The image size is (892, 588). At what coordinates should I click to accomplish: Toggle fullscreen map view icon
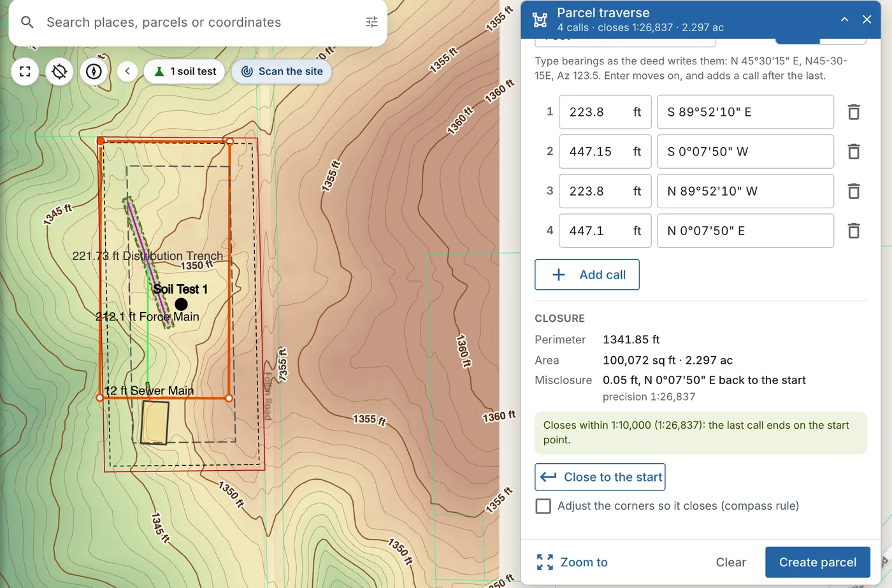25,71
